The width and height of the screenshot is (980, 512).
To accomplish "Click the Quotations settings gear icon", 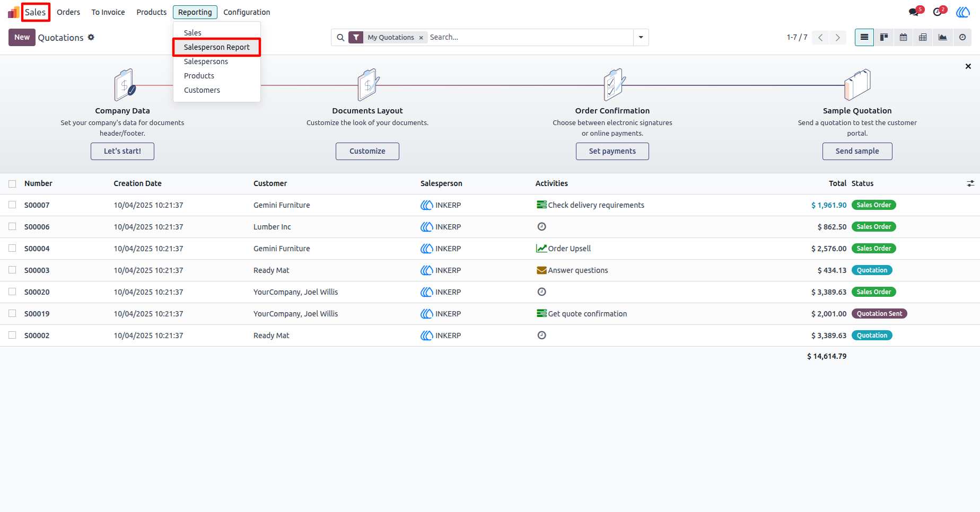I will [91, 37].
